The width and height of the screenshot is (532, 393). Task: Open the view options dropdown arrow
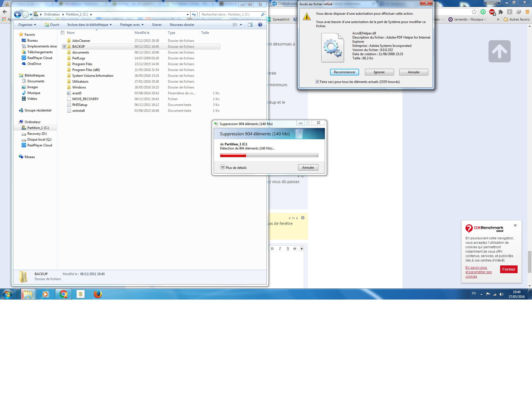pos(241,25)
